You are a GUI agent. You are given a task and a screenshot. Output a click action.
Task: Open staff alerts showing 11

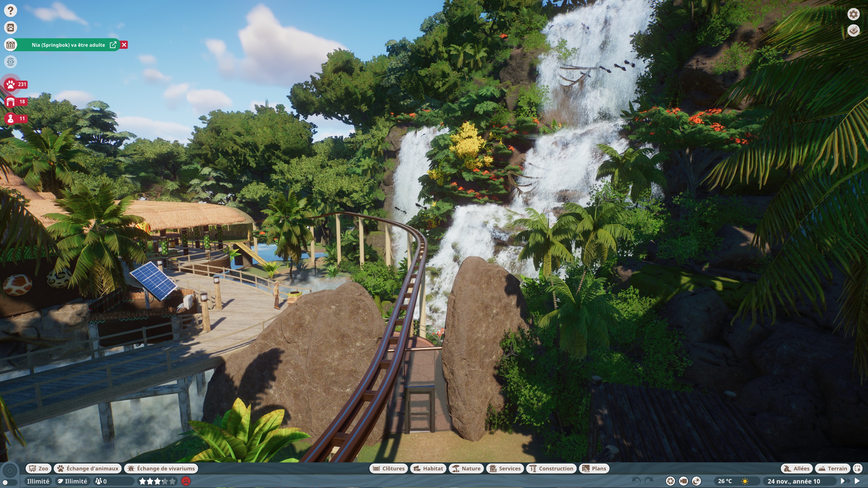[x=16, y=118]
